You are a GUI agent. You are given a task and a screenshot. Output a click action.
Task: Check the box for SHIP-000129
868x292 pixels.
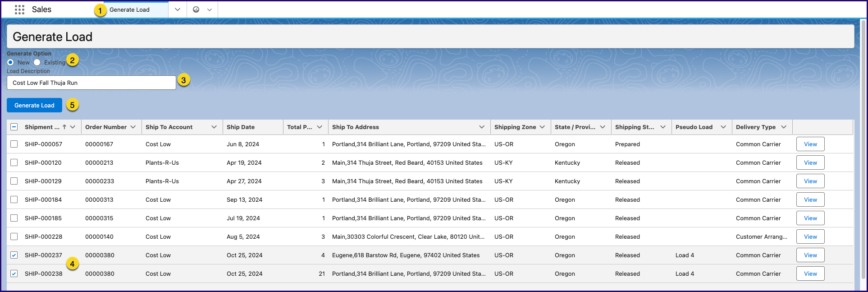tap(14, 181)
